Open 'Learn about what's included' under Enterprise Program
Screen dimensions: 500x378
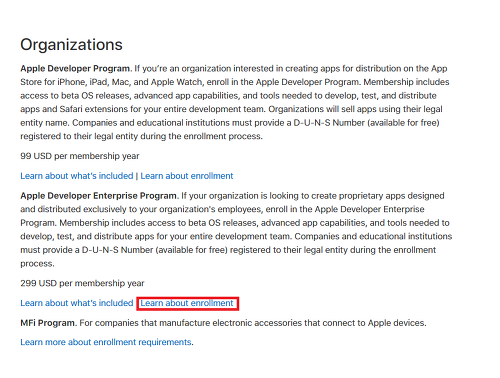click(77, 303)
